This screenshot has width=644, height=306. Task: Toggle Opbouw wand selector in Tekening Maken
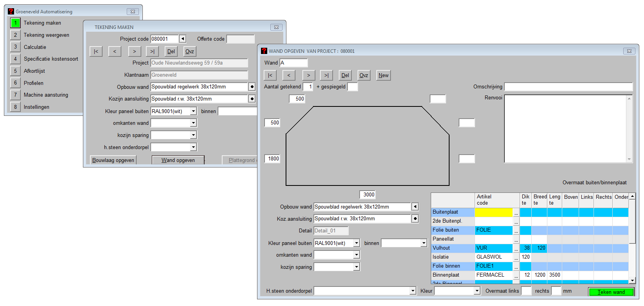pos(252,87)
